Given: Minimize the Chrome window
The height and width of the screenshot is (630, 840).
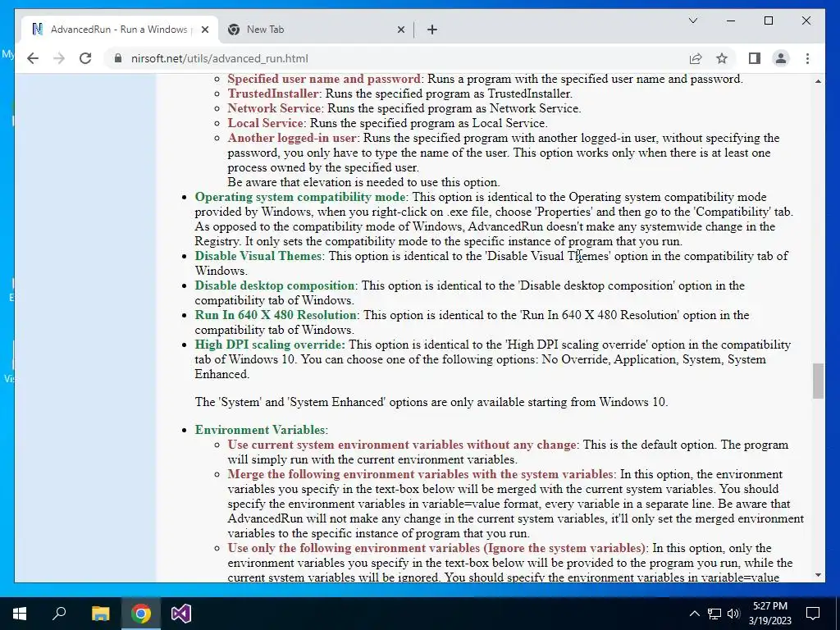Looking at the screenshot, I should (731, 21).
